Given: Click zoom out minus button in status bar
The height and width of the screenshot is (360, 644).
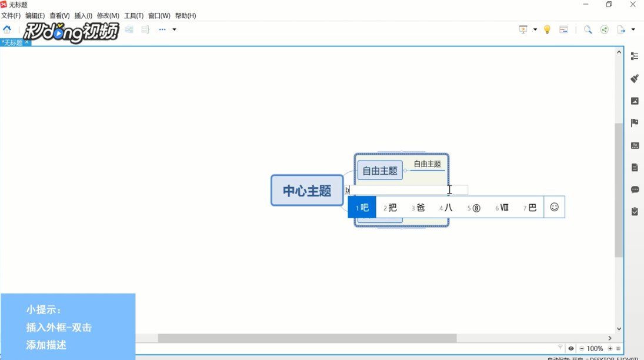Looking at the screenshot, I should click(x=582, y=348).
